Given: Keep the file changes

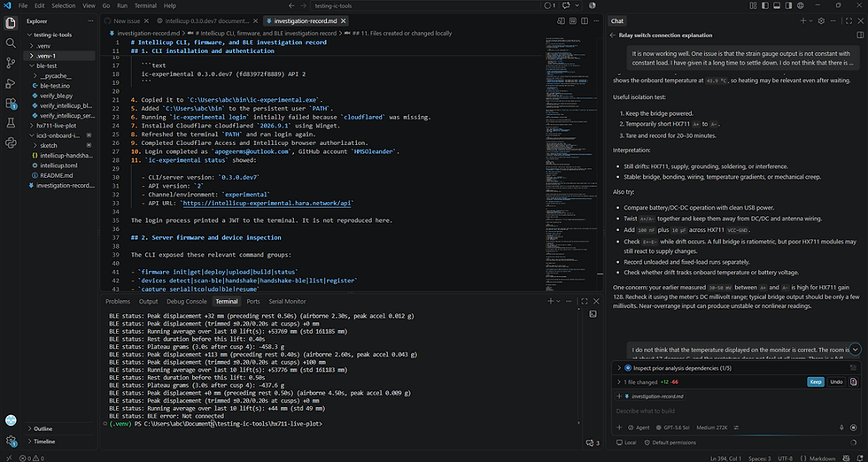Looking at the screenshot, I should click(816, 381).
